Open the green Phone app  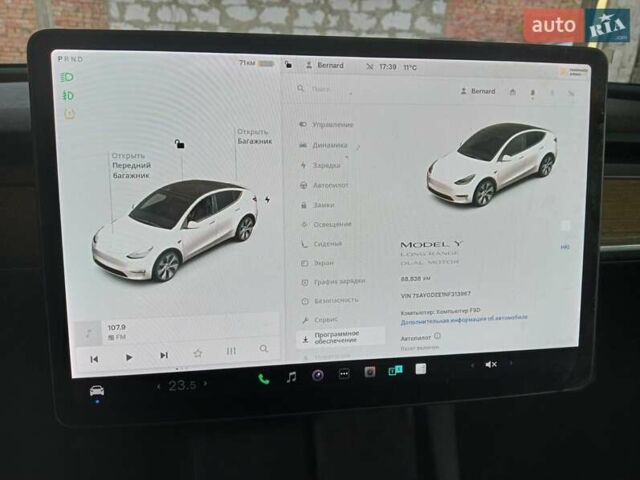click(264, 379)
